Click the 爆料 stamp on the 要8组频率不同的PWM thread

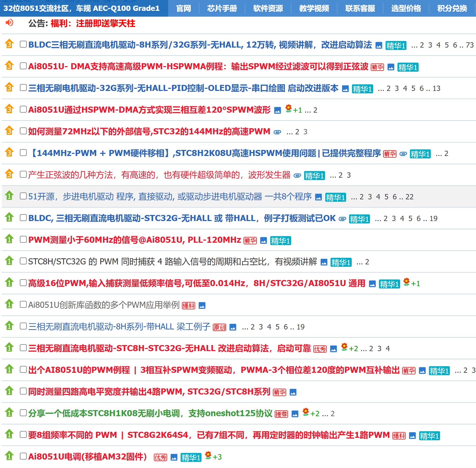coord(399,436)
